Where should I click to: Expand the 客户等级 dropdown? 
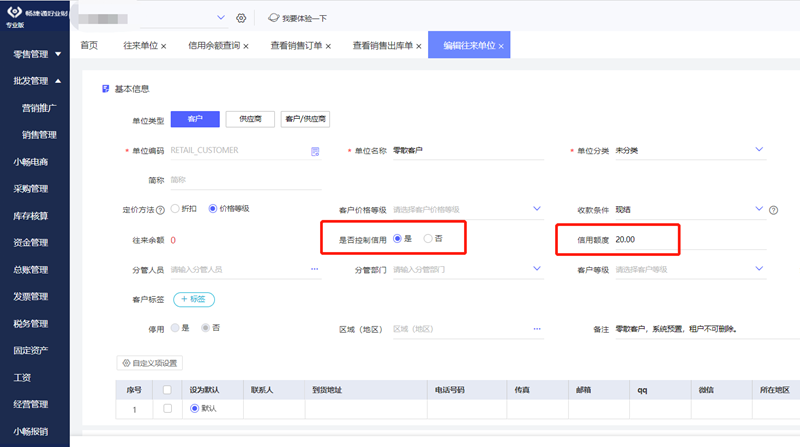[x=759, y=268]
